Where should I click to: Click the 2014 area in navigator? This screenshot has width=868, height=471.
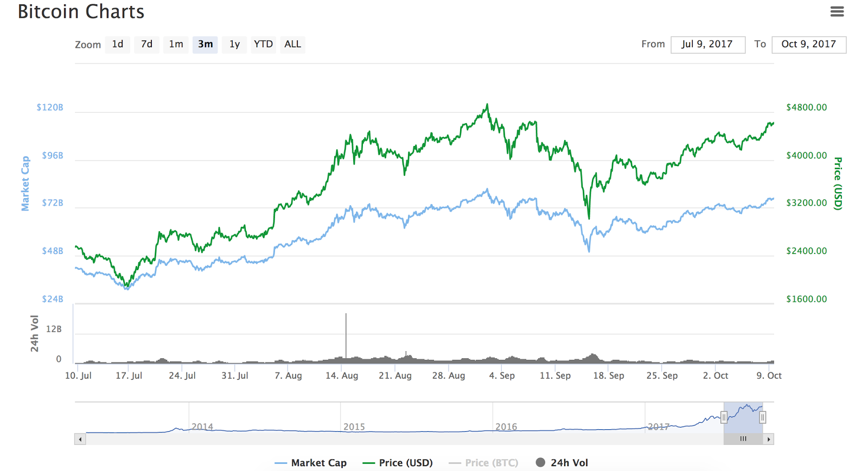coord(202,427)
